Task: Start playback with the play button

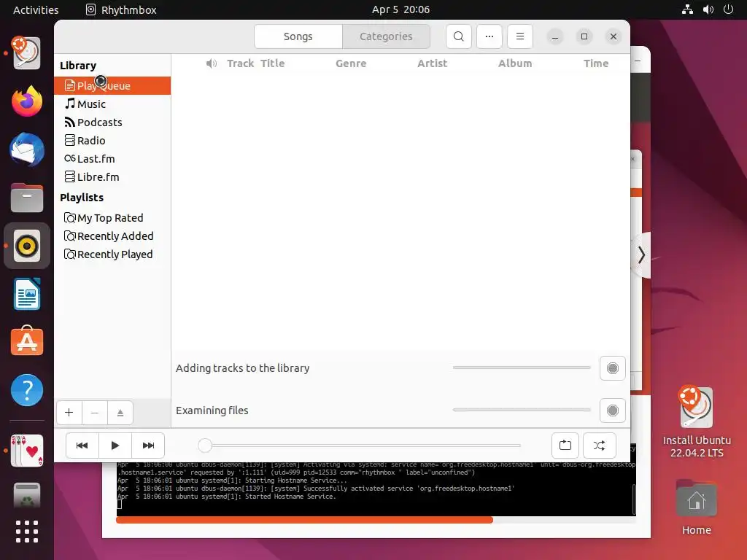Action: (115, 446)
